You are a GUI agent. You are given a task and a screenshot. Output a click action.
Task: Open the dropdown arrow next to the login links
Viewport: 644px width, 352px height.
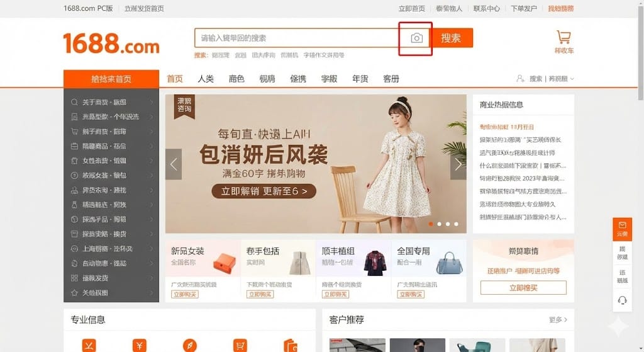click(572, 79)
